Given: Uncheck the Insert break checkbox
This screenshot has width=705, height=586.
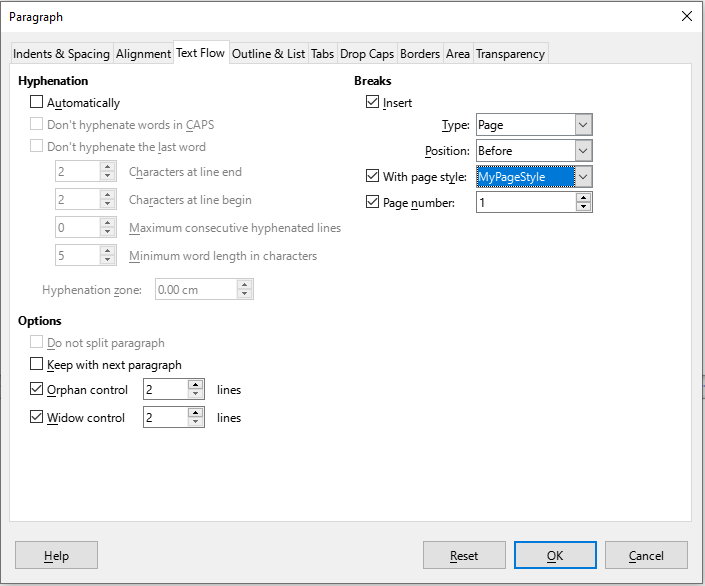Looking at the screenshot, I should 373,103.
